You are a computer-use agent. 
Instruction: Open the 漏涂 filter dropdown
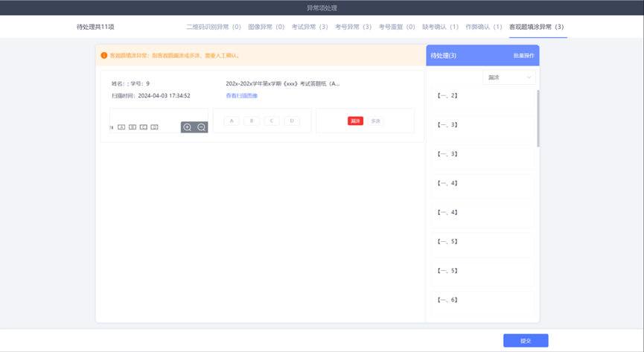click(509, 77)
